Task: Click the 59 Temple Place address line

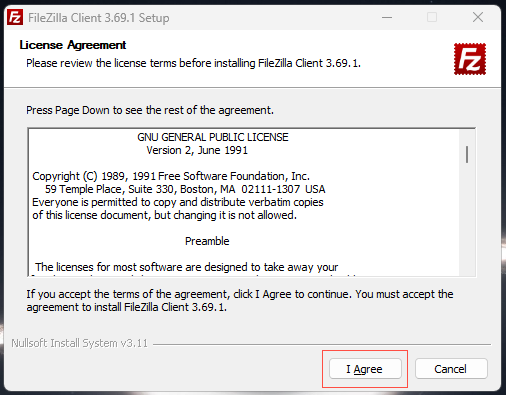Action: tap(185, 189)
